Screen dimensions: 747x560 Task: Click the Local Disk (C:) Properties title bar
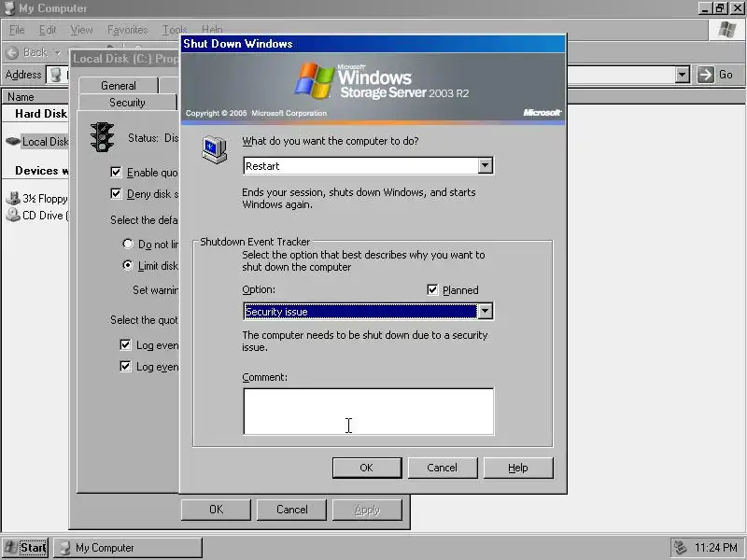pos(125,59)
